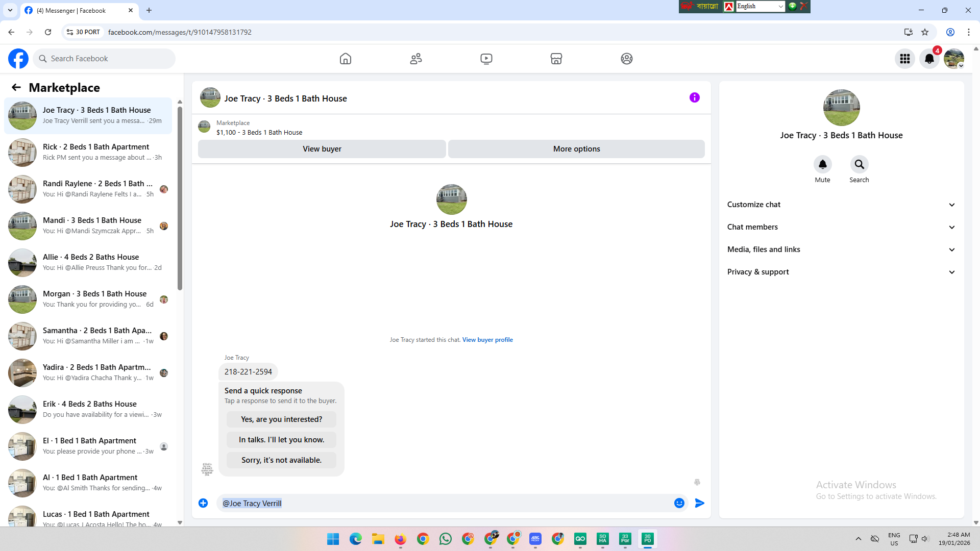Image resolution: width=980 pixels, height=551 pixels.
Task: Click the chat list scrollbar
Action: (180, 198)
